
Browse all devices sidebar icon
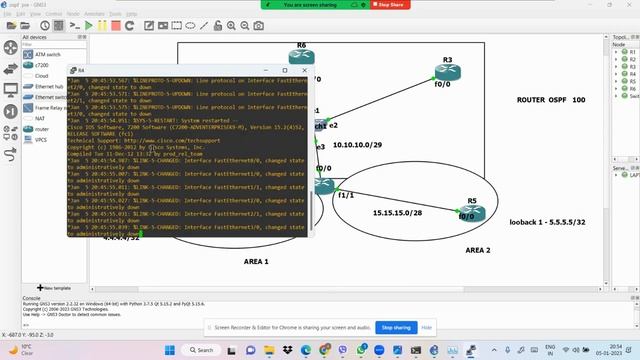11,133
